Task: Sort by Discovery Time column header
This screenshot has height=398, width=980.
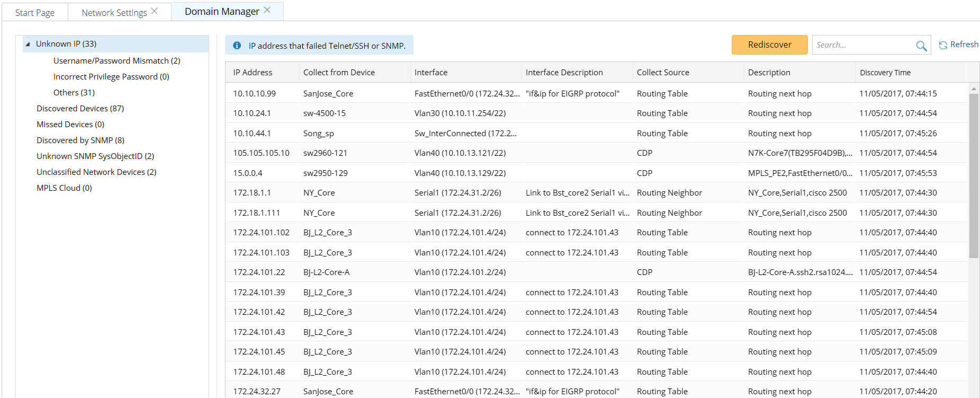Action: pos(885,73)
